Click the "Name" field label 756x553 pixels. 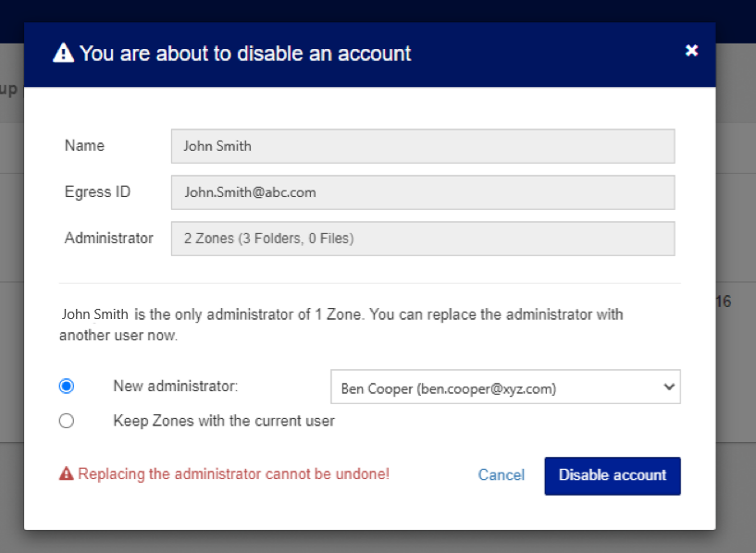(x=84, y=145)
